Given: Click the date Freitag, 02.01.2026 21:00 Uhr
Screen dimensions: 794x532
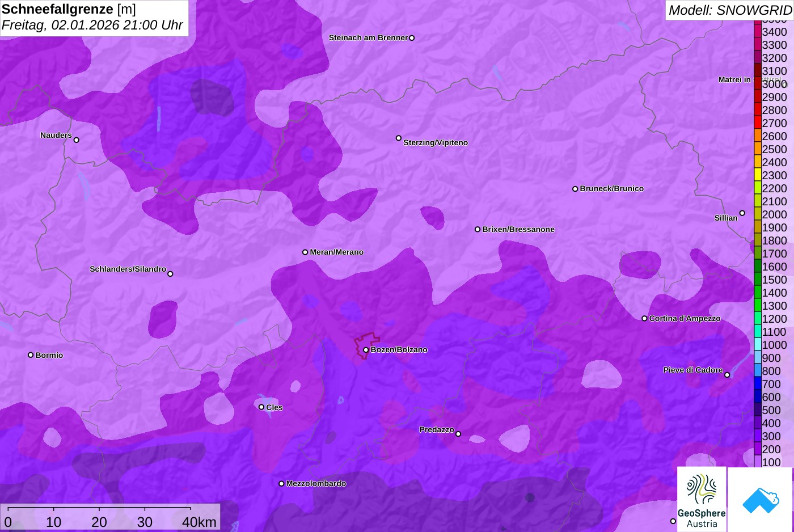Looking at the screenshot, I should pyautogui.click(x=92, y=26).
